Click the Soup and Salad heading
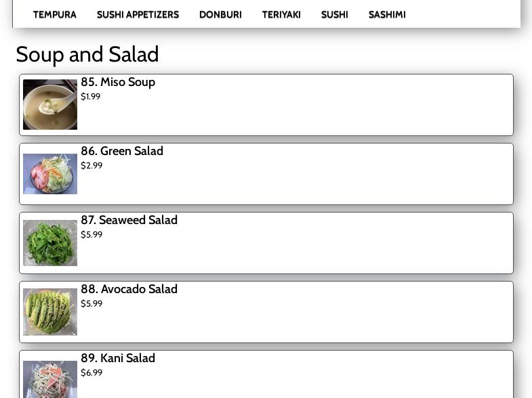 pos(87,54)
